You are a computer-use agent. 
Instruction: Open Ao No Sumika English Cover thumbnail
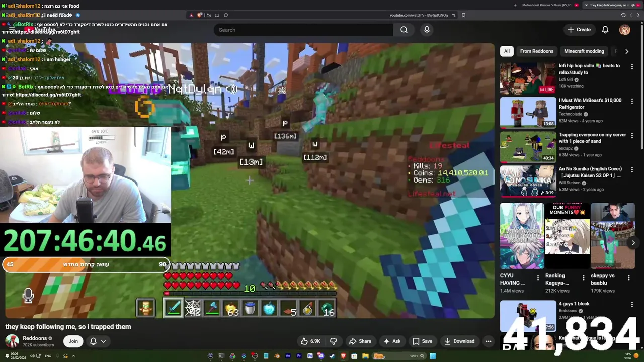coord(528,181)
